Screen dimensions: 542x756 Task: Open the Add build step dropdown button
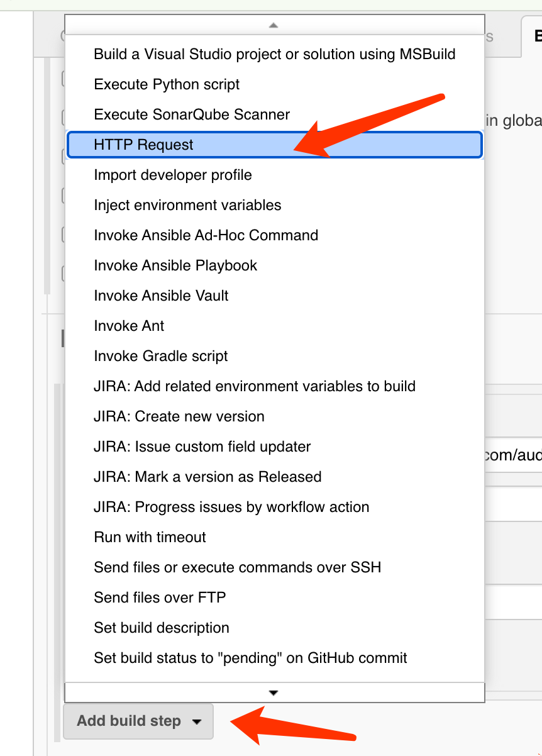pyautogui.click(x=138, y=721)
